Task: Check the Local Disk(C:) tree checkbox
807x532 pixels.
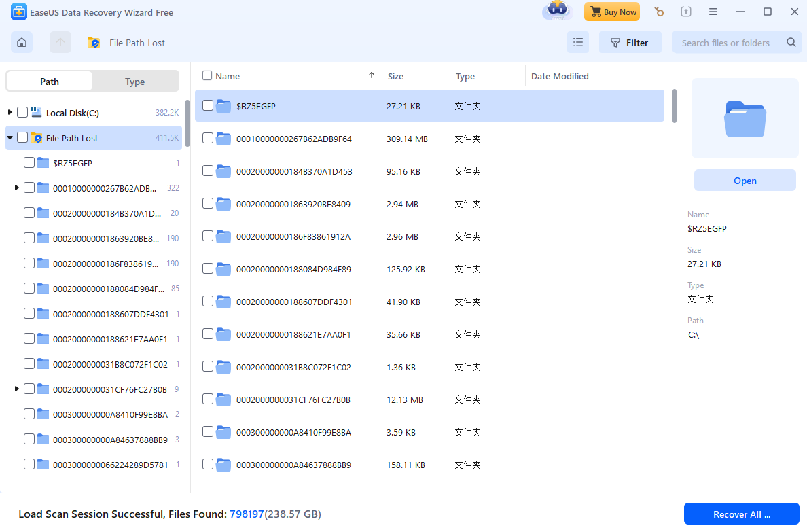Action: pos(22,112)
